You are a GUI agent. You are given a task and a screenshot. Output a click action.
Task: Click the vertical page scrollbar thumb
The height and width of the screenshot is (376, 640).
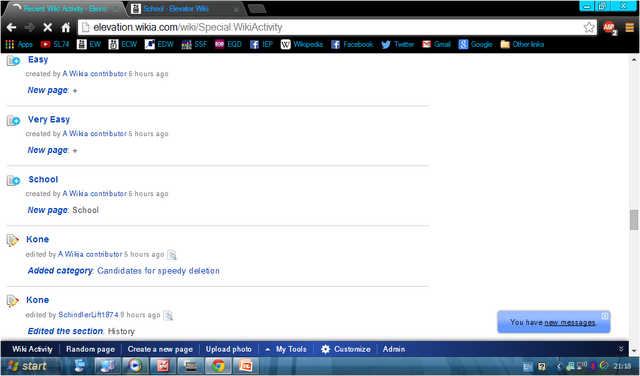[633, 220]
